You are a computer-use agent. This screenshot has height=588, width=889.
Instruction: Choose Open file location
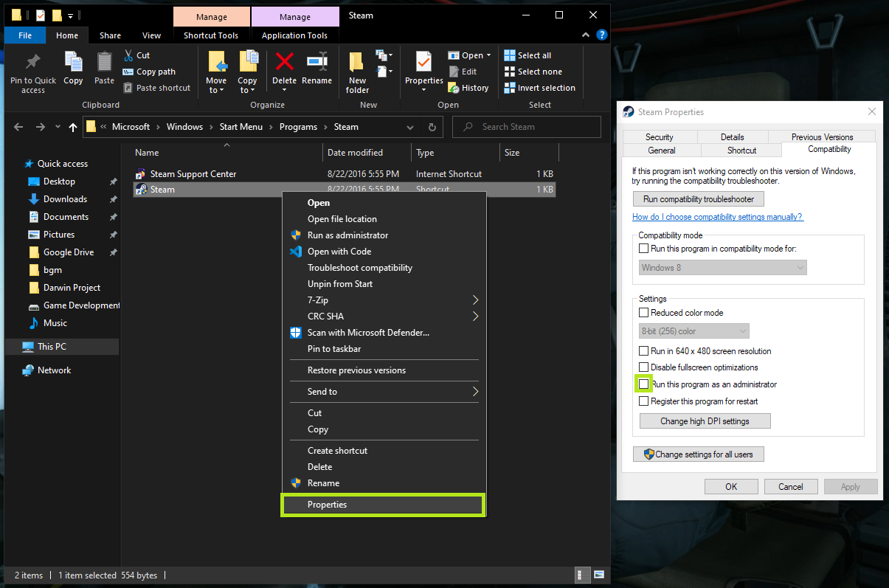tap(384, 219)
